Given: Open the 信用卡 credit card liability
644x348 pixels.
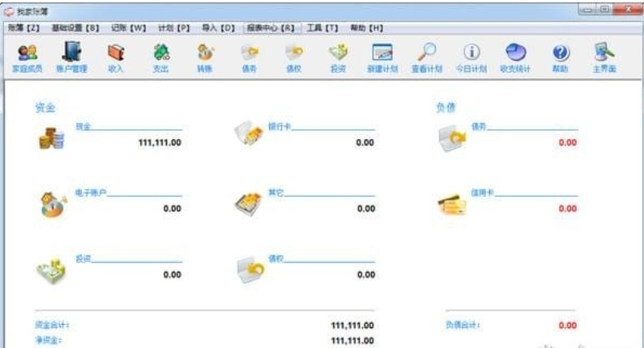Looking at the screenshot, I should tap(479, 193).
